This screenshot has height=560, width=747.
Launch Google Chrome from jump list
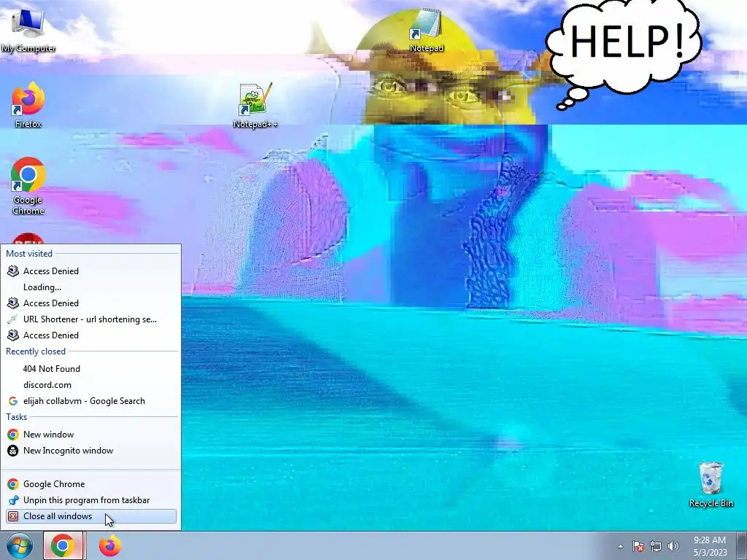coord(90,484)
